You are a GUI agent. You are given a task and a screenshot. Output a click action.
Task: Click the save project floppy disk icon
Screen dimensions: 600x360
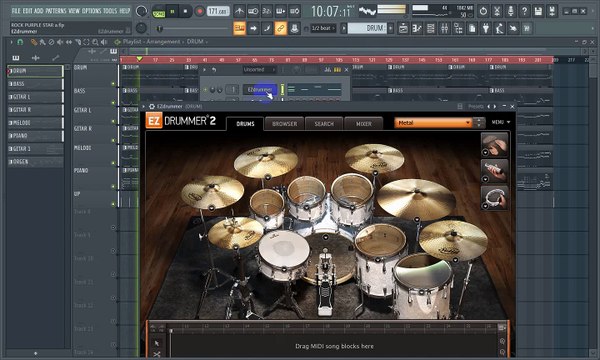click(538, 11)
